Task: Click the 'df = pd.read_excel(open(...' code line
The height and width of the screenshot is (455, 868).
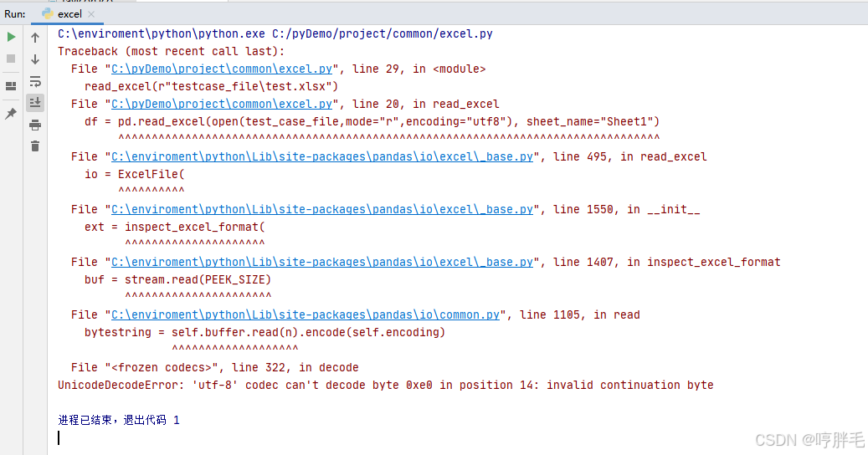Action: pyautogui.click(x=372, y=121)
